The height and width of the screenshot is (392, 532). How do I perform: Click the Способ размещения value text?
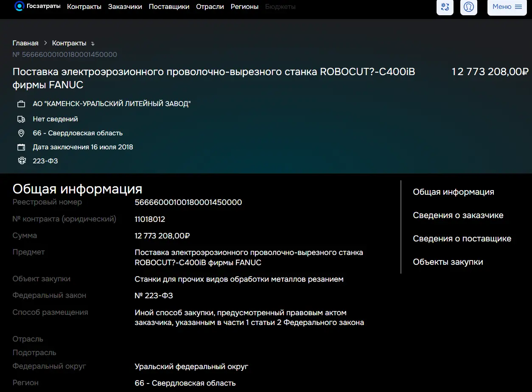pos(249,318)
